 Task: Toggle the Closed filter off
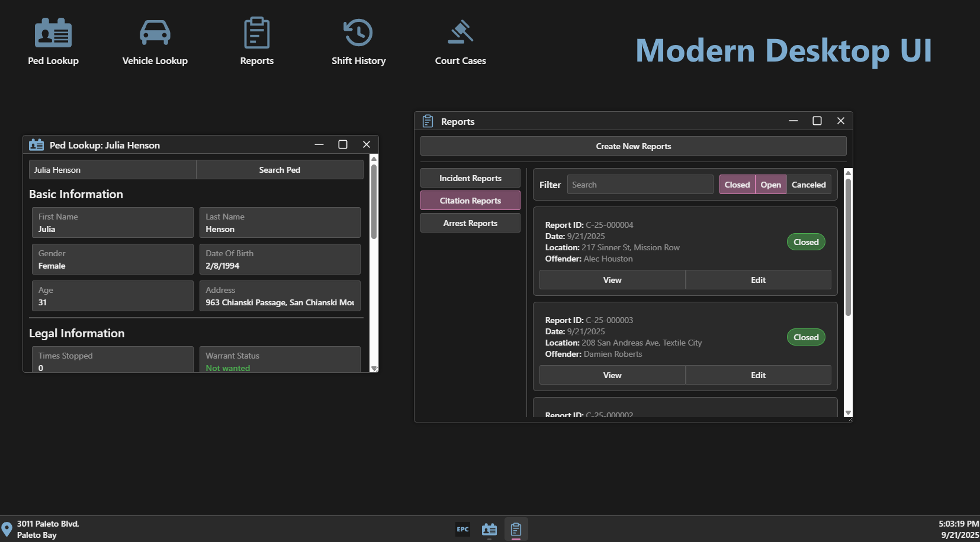[x=737, y=185]
